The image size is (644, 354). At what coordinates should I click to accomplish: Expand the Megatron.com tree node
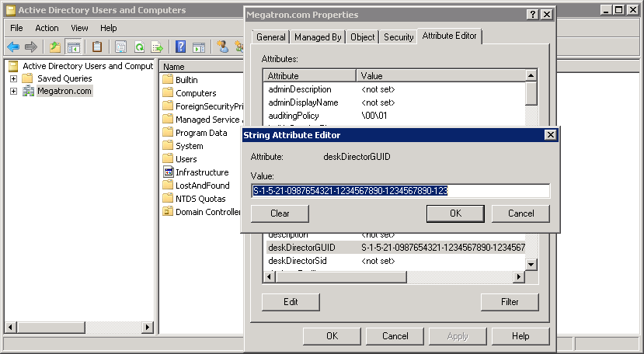click(13, 91)
